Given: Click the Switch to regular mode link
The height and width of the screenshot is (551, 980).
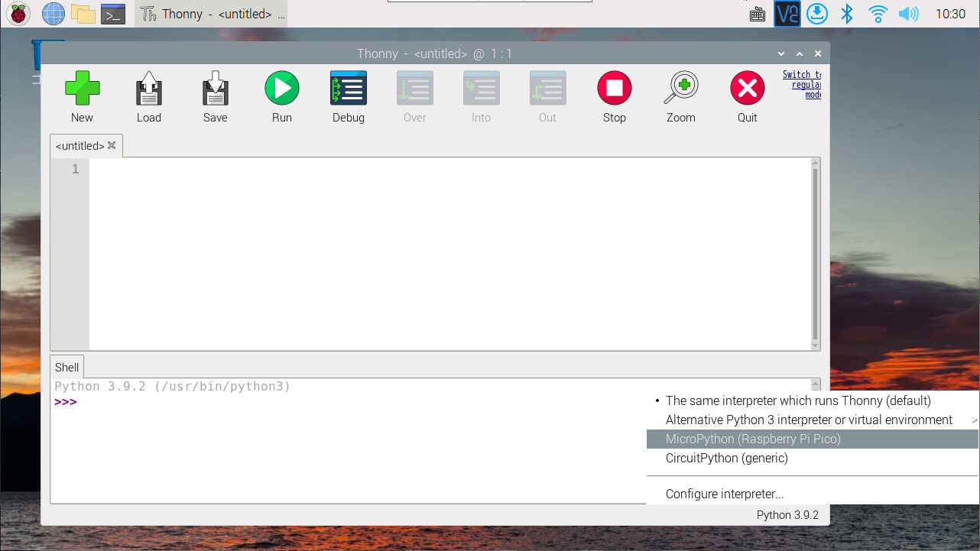Looking at the screenshot, I should tap(802, 85).
